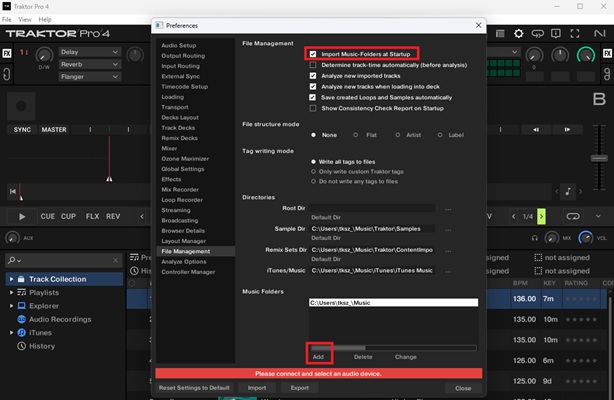This screenshot has width=614, height=400.
Task: Open the Flanger effect dropdown
Action: coord(90,77)
